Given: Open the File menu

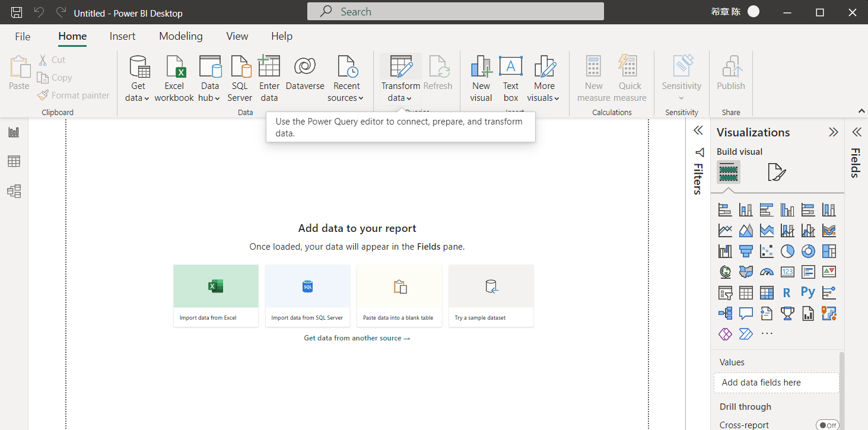Looking at the screenshot, I should [23, 36].
